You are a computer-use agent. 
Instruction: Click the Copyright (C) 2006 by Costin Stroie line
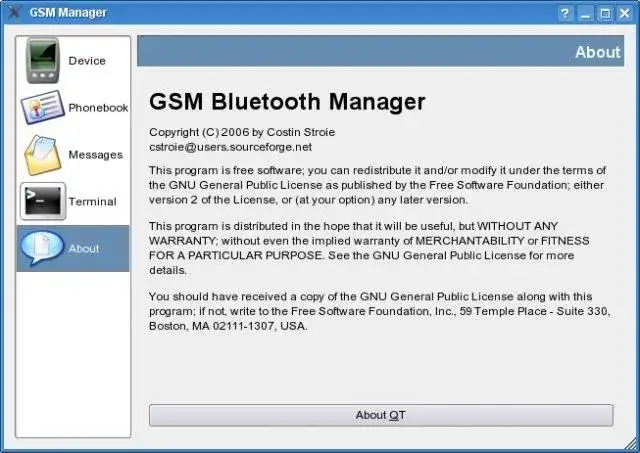click(x=242, y=132)
